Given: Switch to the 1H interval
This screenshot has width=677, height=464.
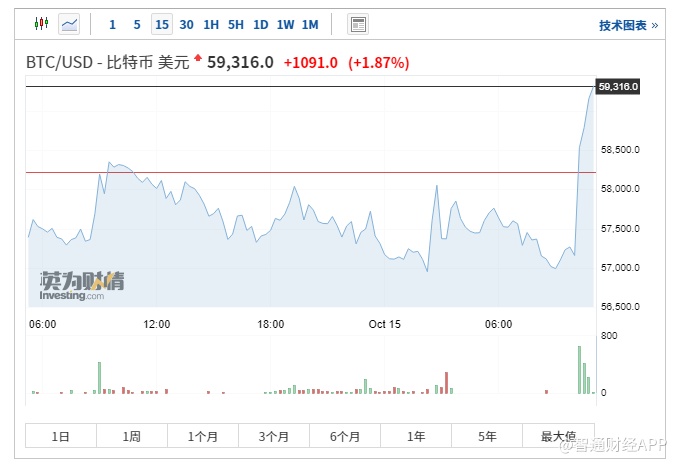Looking at the screenshot, I should (x=211, y=24).
